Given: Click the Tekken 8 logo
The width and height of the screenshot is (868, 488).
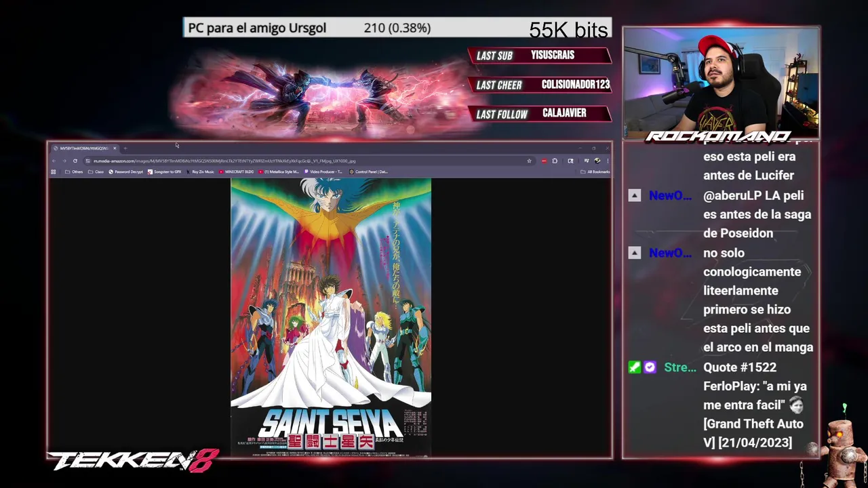Looking at the screenshot, I should (133, 461).
